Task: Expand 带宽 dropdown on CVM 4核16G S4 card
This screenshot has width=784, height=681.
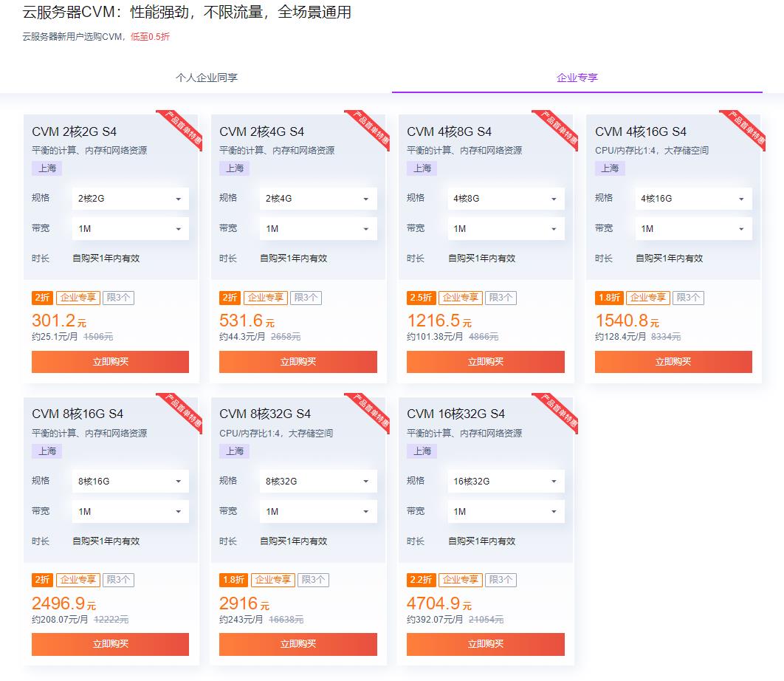Action: click(693, 229)
